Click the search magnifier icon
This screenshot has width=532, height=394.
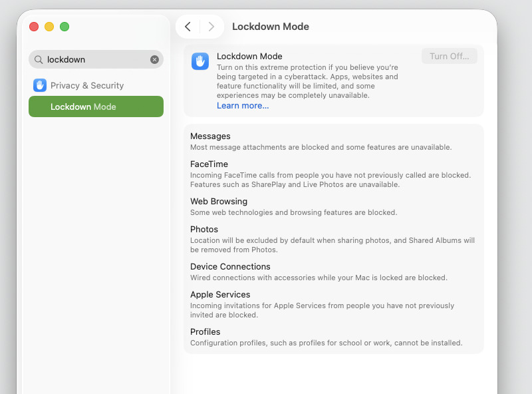39,59
